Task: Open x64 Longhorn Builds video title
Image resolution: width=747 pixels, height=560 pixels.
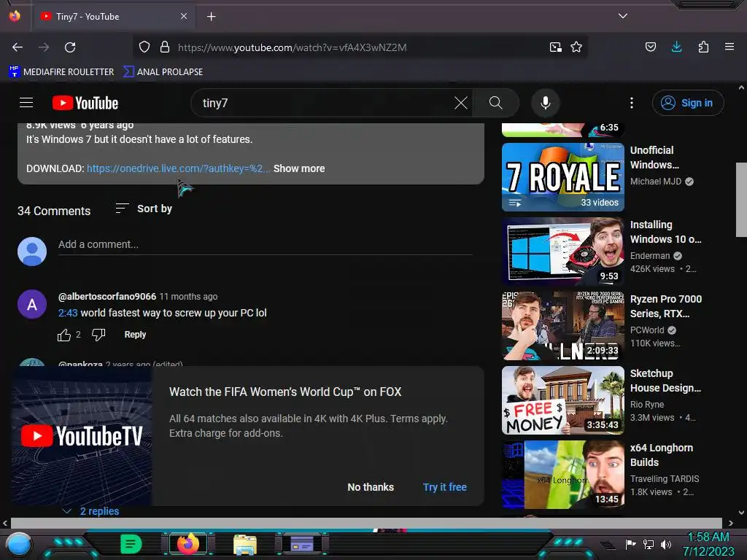Action: (x=662, y=455)
